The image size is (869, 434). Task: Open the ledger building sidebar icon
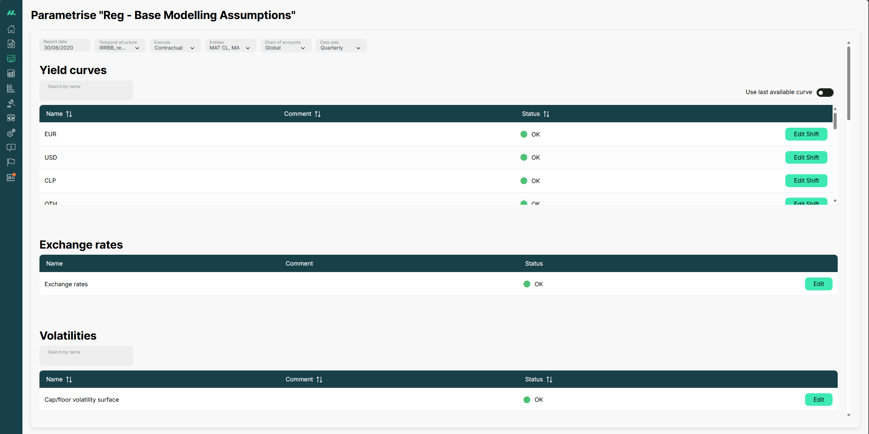(11, 88)
